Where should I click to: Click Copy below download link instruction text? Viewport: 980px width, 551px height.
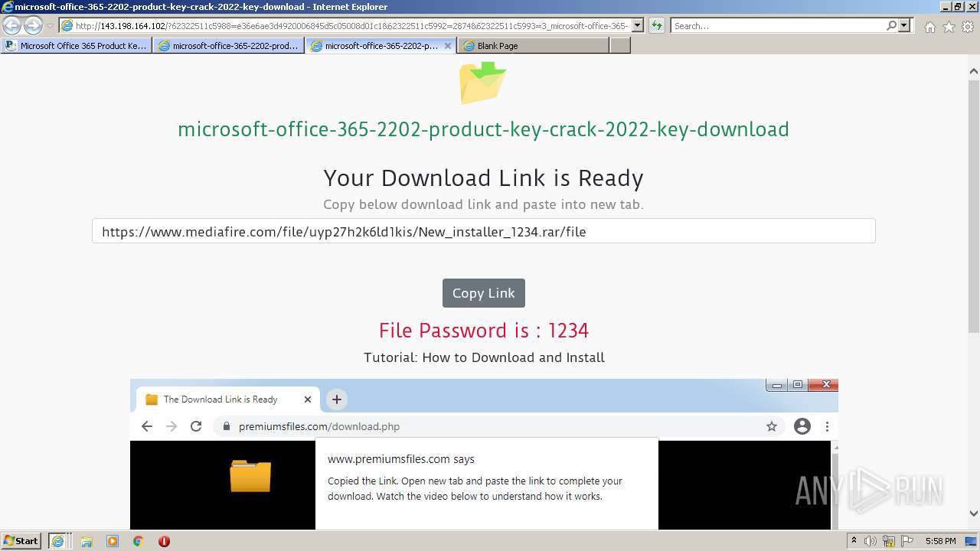coord(483,204)
